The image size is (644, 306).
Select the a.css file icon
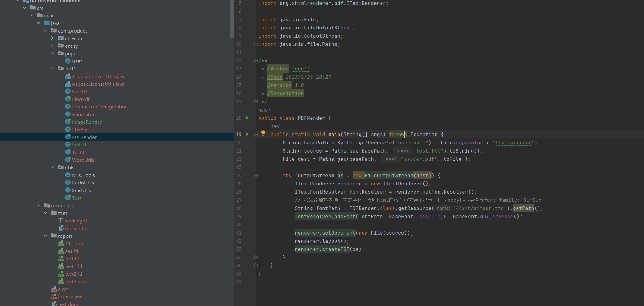tap(54, 289)
